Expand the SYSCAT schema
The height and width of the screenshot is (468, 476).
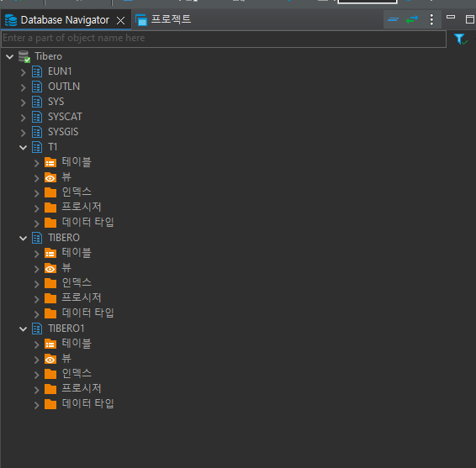point(23,118)
